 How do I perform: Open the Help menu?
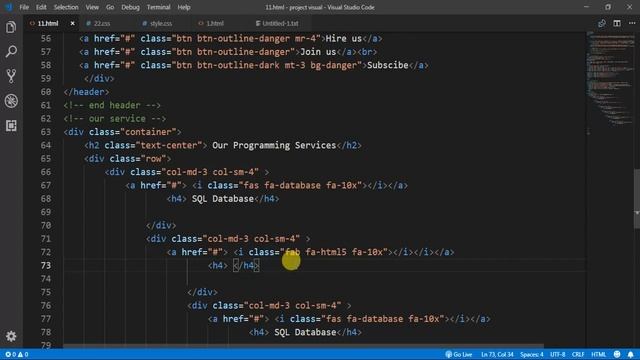[x=184, y=7]
